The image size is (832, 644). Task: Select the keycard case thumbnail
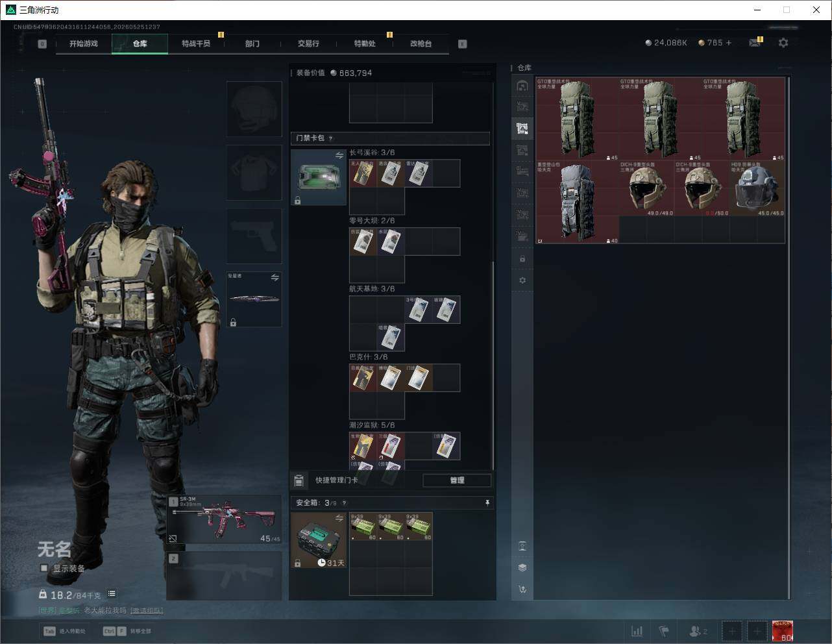pos(318,177)
